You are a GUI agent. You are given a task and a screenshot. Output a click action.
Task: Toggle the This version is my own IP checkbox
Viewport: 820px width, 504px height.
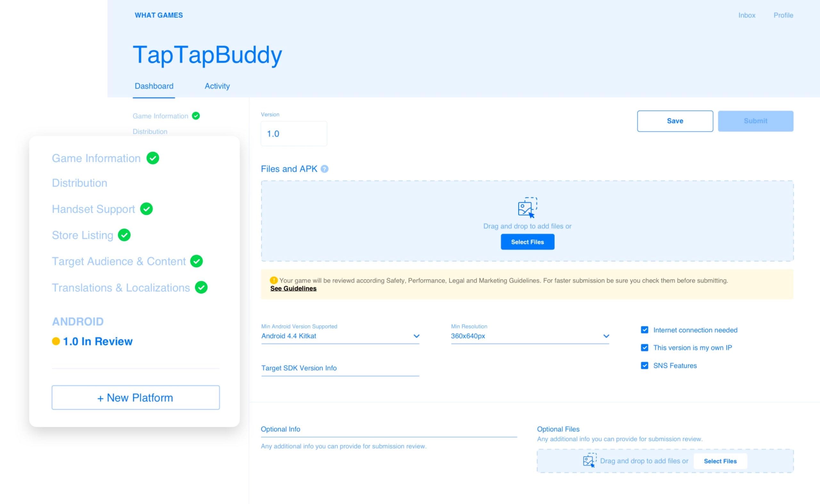tap(644, 348)
